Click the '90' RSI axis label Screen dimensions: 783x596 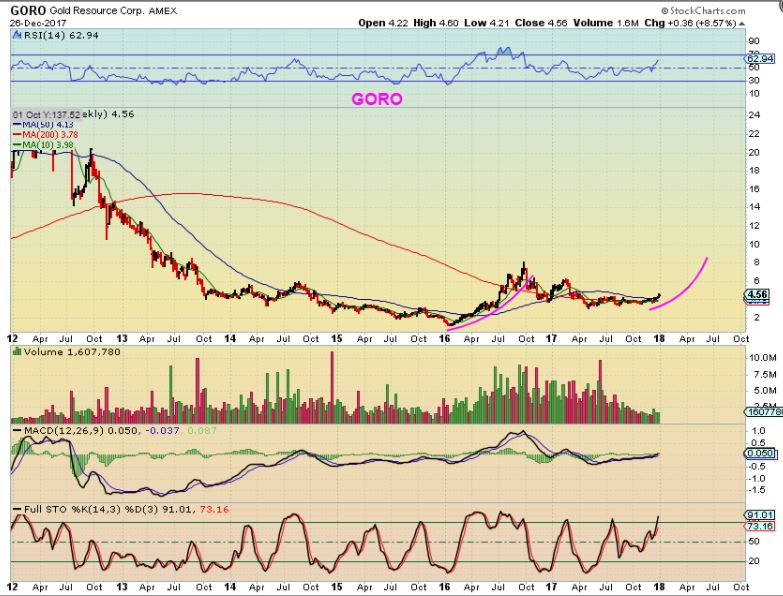754,41
